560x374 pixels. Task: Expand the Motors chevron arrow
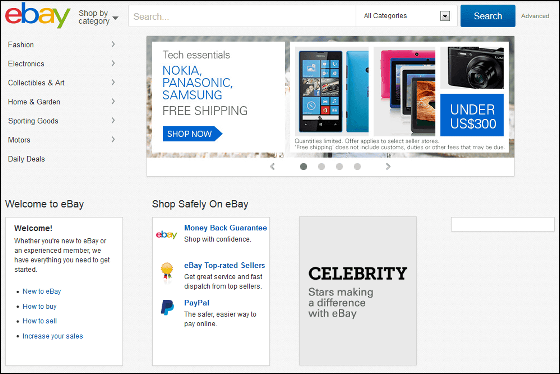coord(113,139)
